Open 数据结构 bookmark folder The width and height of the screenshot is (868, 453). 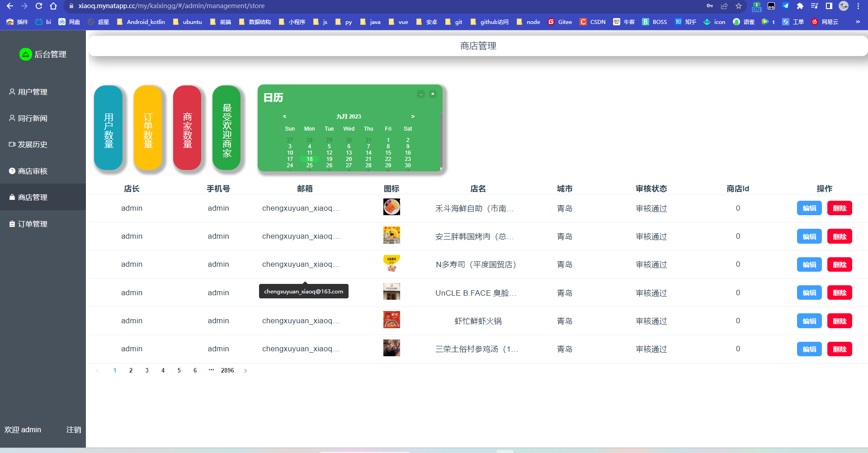(x=255, y=22)
